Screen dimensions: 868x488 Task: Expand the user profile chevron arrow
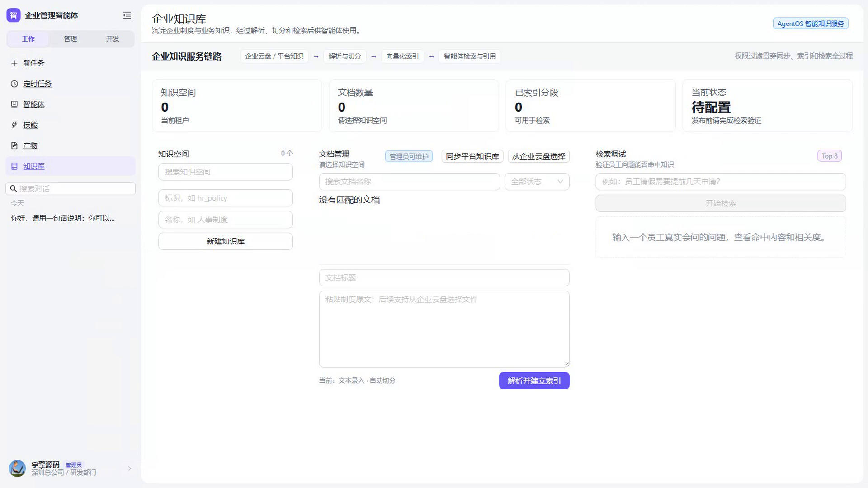[x=130, y=469]
